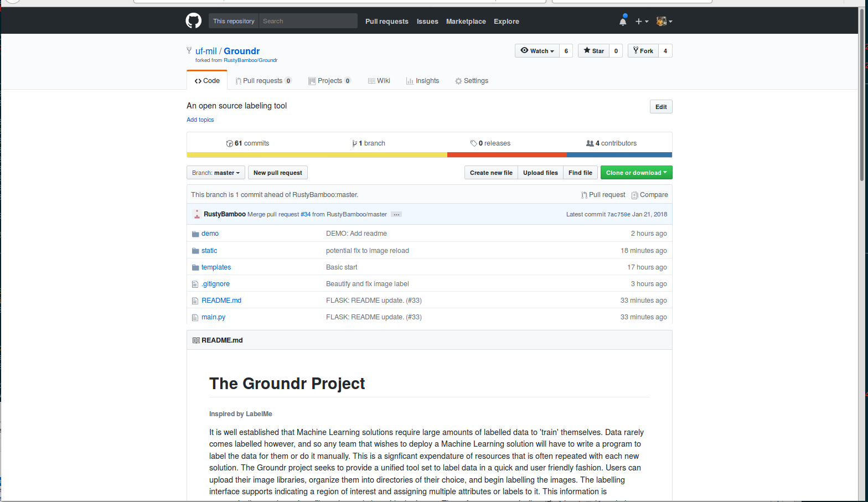Screen dimensions: 868x502
Task: Open uf-mil organization link
Action: 206,51
